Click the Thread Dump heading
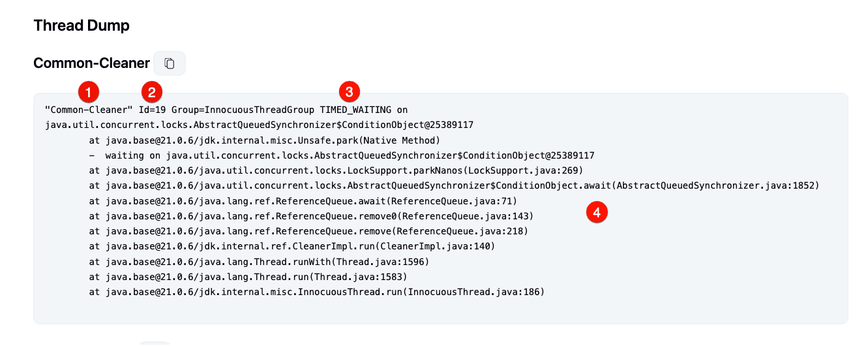 pyautogui.click(x=82, y=25)
